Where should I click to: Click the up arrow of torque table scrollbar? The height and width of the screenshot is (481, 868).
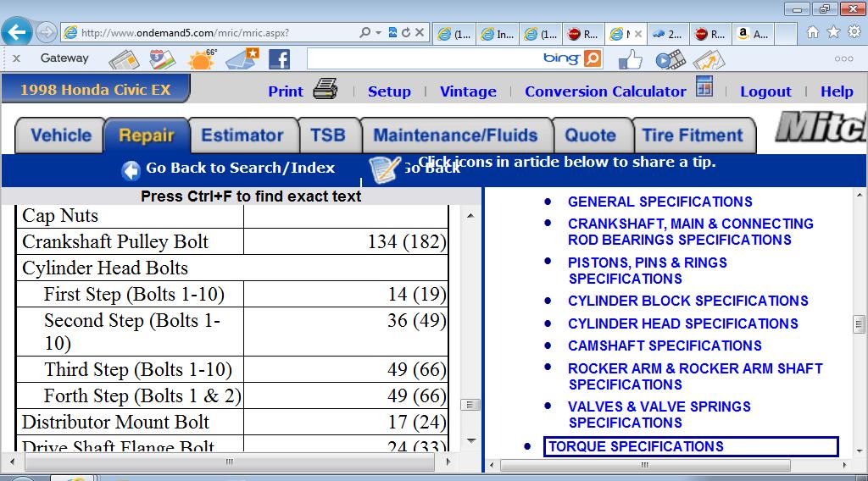tap(470, 216)
